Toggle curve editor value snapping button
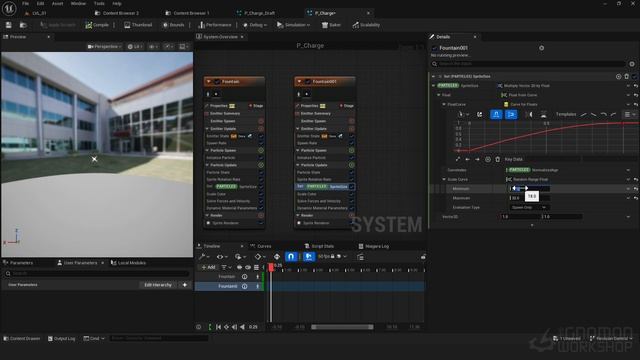 pyautogui.click(x=511, y=115)
